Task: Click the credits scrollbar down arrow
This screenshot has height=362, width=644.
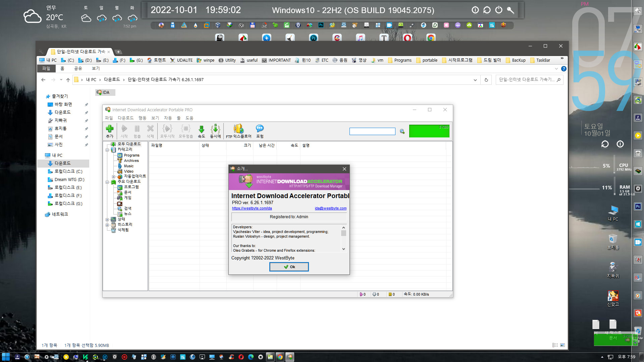Action: pos(343,249)
